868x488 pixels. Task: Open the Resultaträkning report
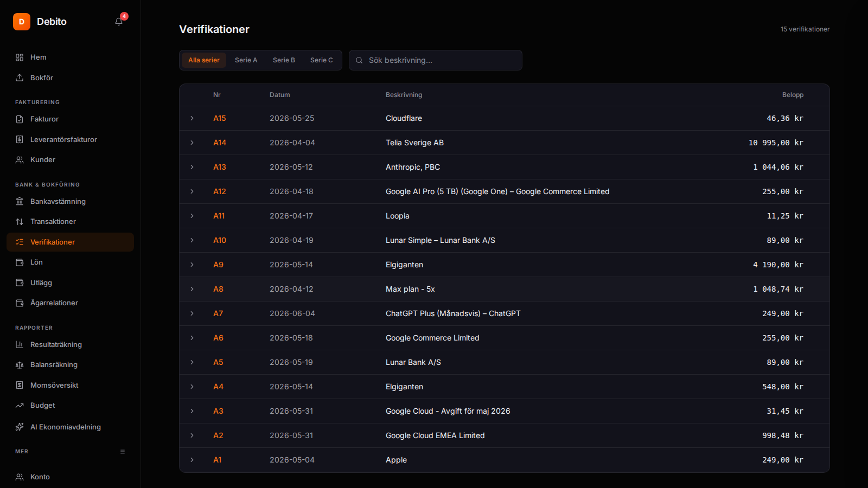(70, 345)
